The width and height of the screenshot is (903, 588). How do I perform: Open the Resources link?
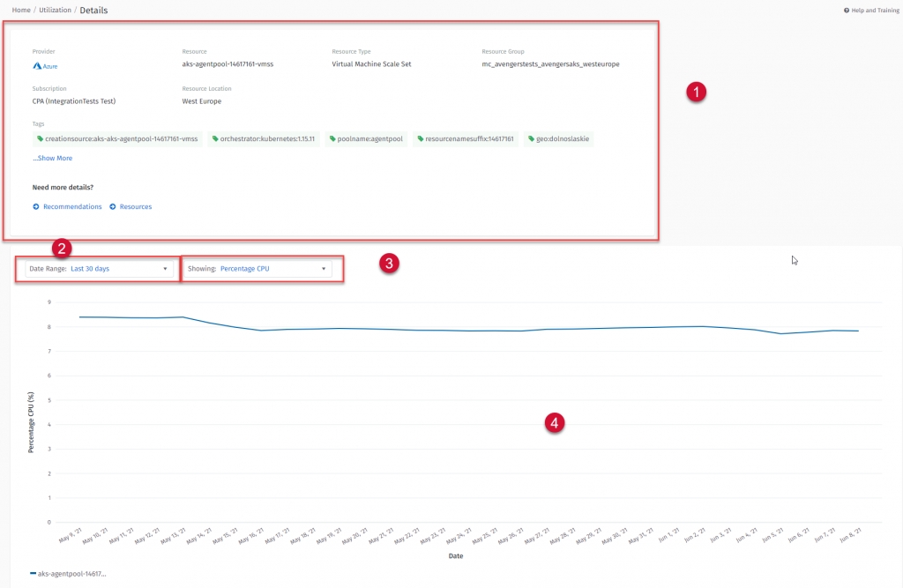[x=136, y=206]
